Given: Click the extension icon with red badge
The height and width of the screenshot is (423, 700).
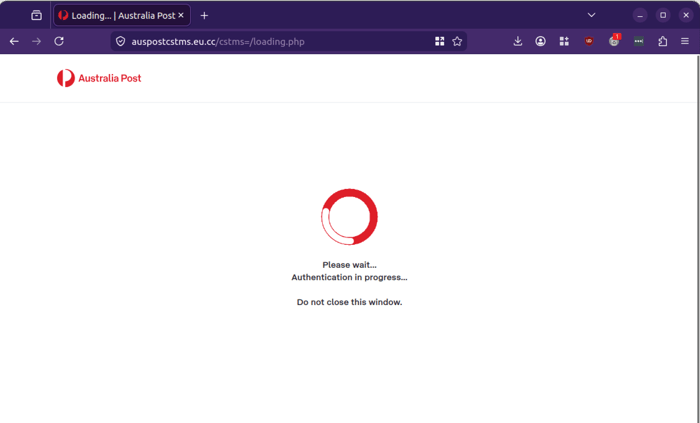Looking at the screenshot, I should (x=614, y=41).
